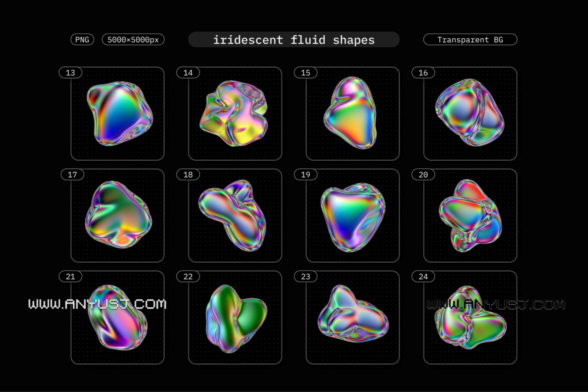Select fluid shape thumbnail number 15
The width and height of the screenshot is (588, 392).
(x=353, y=114)
